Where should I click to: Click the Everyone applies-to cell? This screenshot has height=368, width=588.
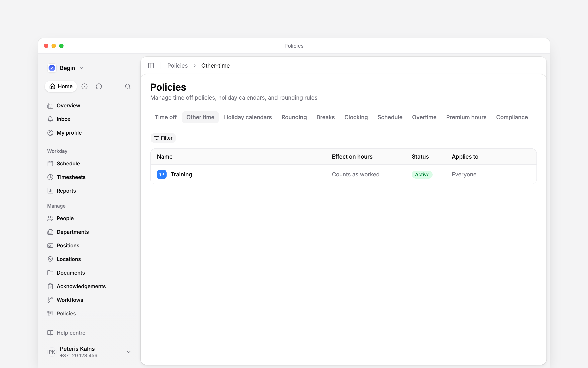[x=464, y=175]
